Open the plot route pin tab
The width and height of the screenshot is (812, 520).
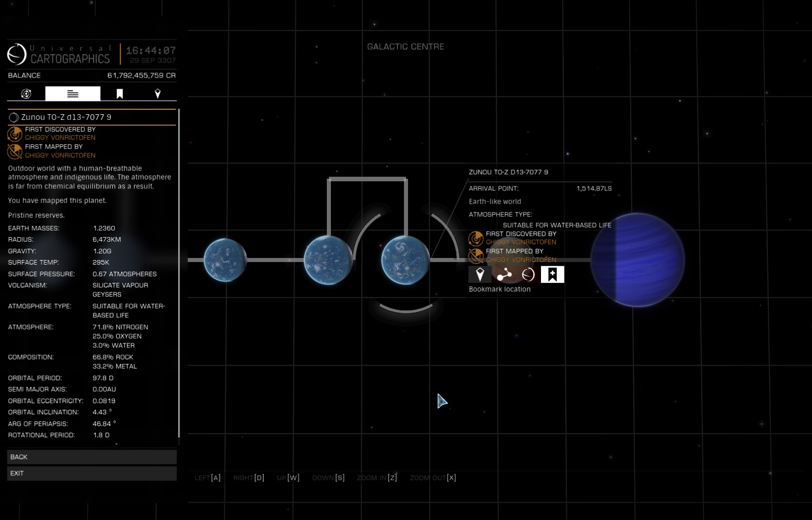[157, 93]
